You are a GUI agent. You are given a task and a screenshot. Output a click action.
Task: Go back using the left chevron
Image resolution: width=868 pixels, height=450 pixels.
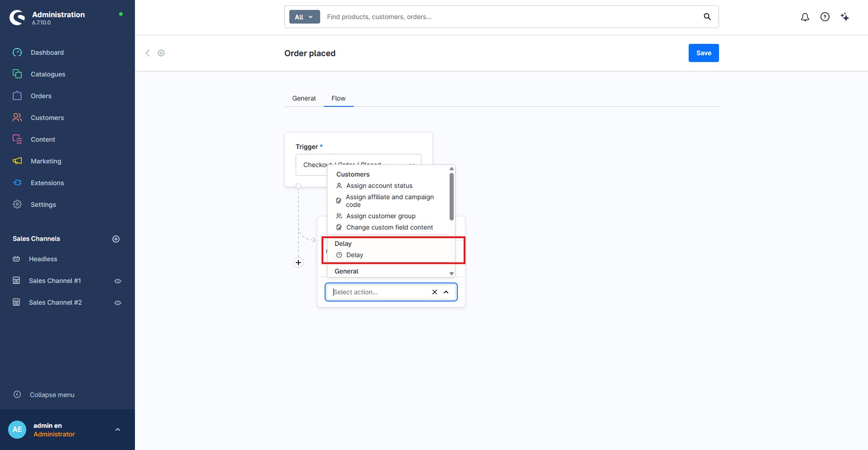148,53
